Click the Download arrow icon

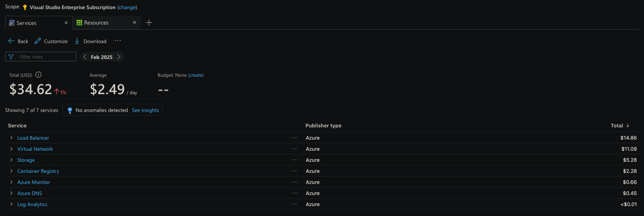point(77,41)
